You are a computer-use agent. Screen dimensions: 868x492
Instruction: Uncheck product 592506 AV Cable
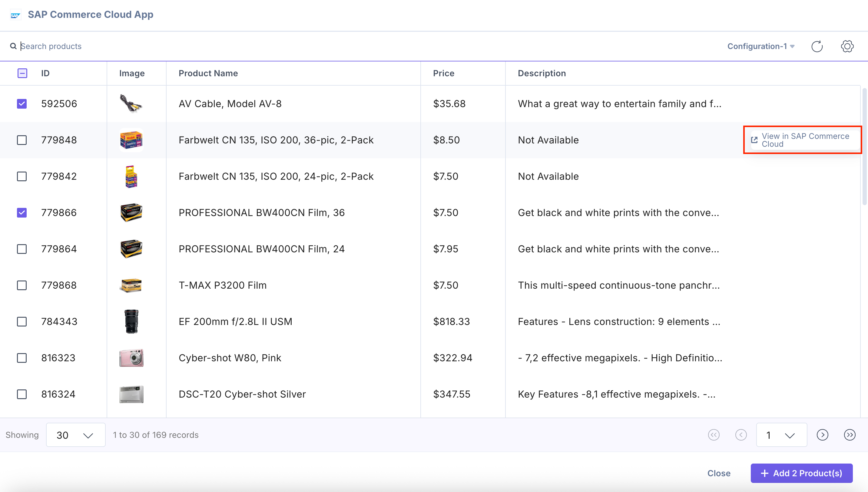(22, 104)
